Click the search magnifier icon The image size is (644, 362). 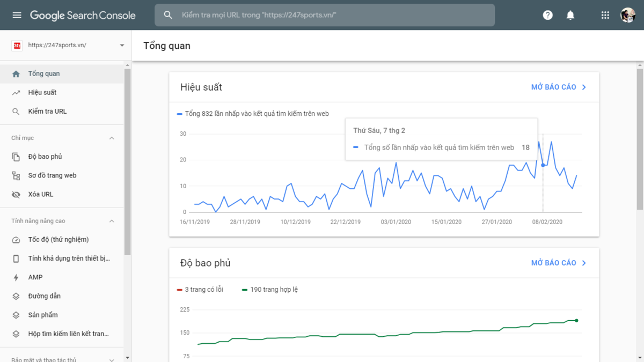point(168,15)
